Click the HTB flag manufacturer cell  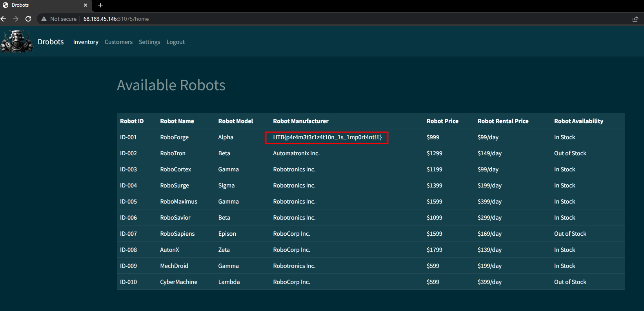point(327,137)
